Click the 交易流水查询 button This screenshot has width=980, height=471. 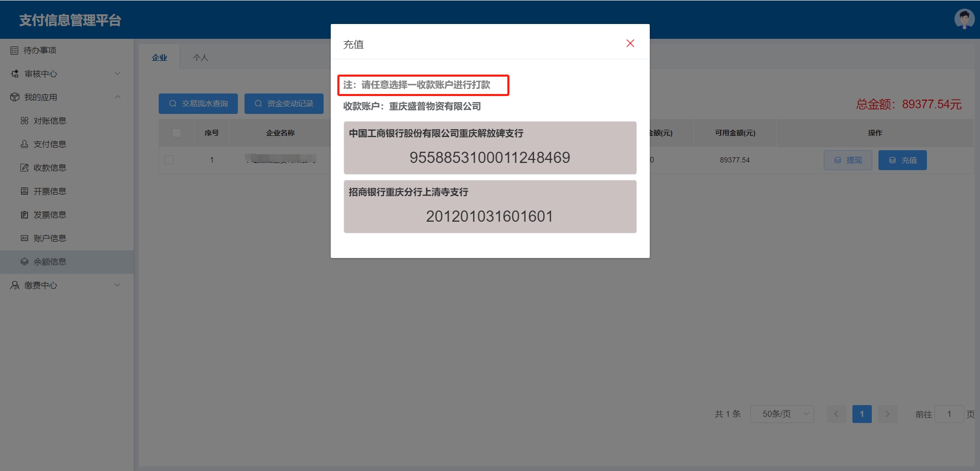pos(198,104)
